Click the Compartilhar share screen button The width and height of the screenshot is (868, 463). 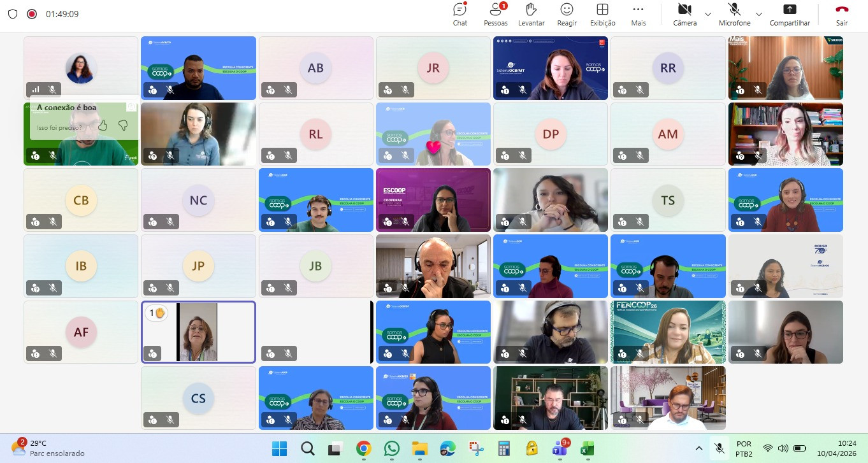789,15
